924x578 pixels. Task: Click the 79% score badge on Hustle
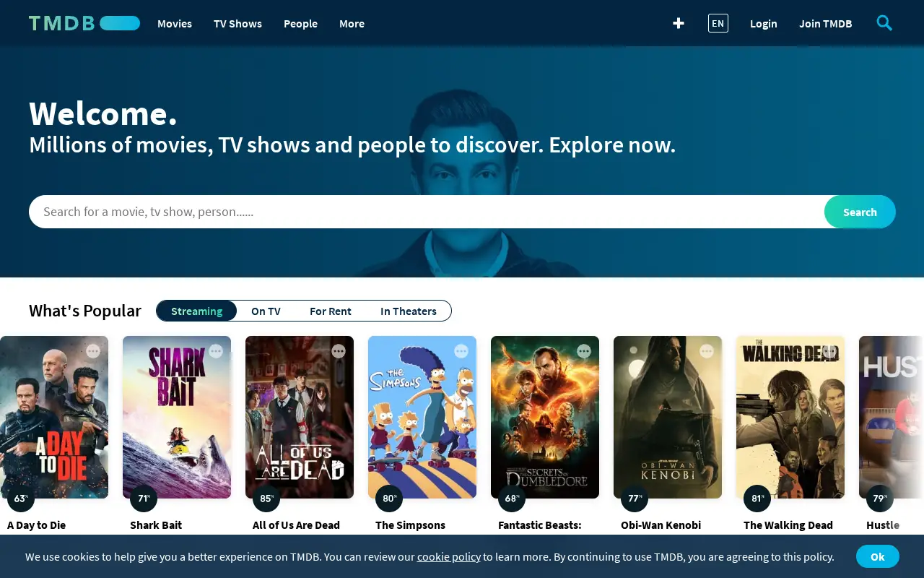click(880, 499)
